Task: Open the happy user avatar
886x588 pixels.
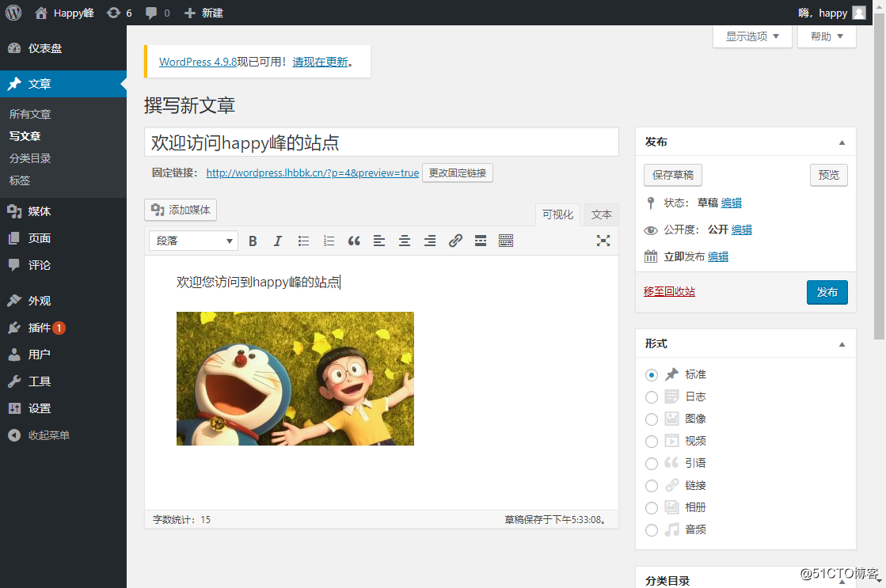Action: coord(859,13)
